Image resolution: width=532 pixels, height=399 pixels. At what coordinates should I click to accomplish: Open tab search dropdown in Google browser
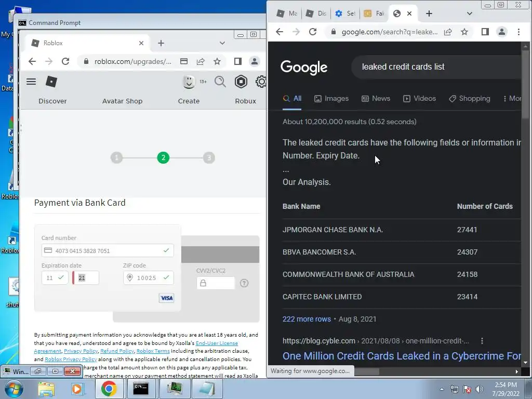(x=470, y=14)
